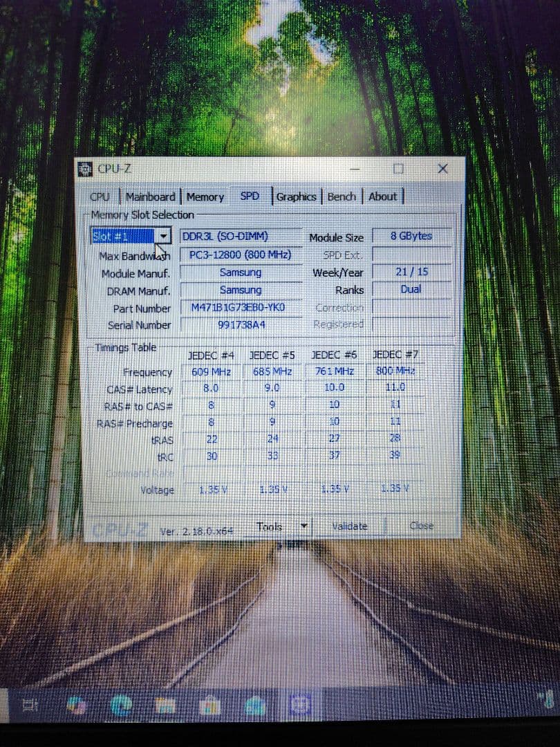Viewport: 560px width, 747px height.
Task: Click the JEDEC #5 CAS# Latency 9.0
Action: (272, 388)
